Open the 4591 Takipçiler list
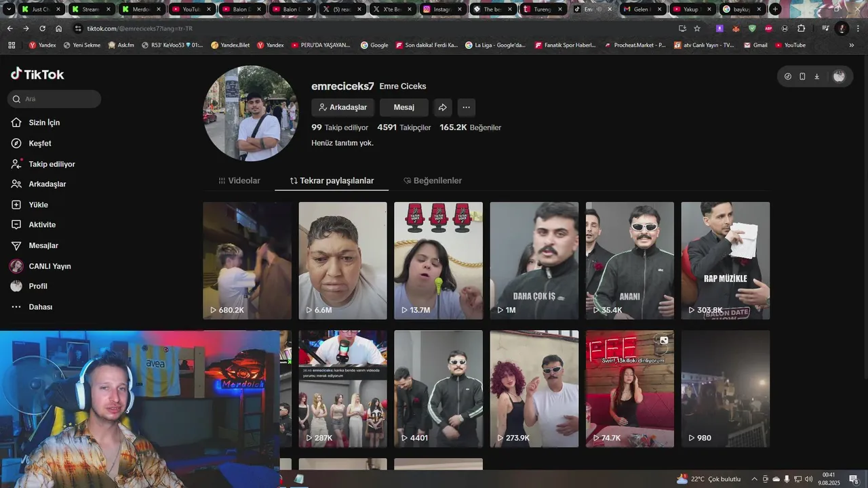 coord(404,127)
